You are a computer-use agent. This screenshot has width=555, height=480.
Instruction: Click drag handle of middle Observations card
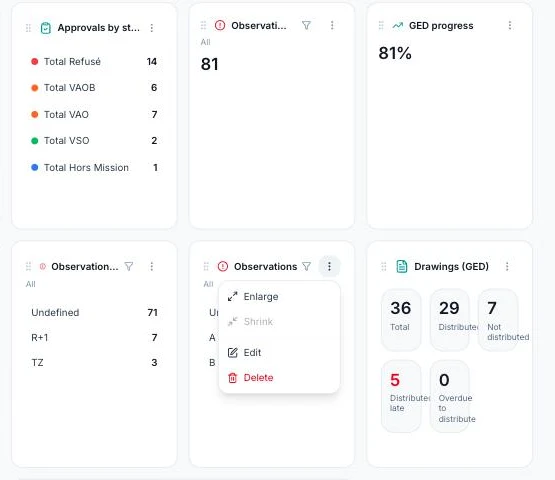(206, 266)
